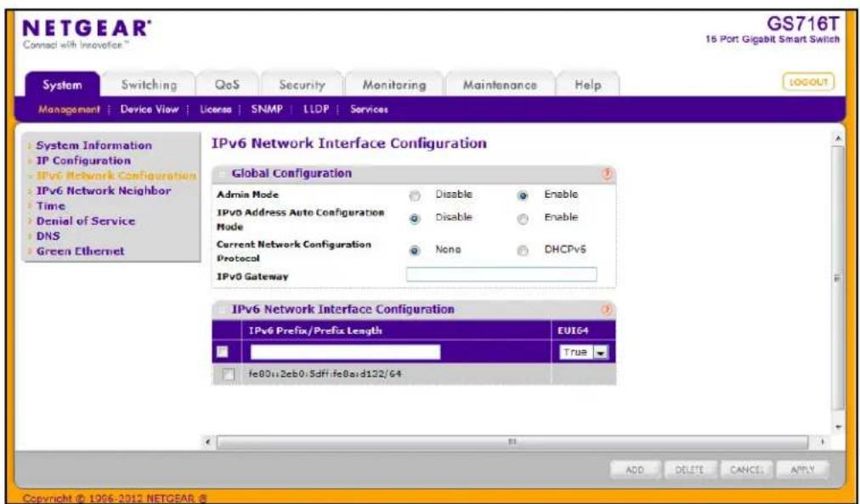Switch to the Switching tab
This screenshot has width=860, height=504.
pyautogui.click(x=150, y=84)
